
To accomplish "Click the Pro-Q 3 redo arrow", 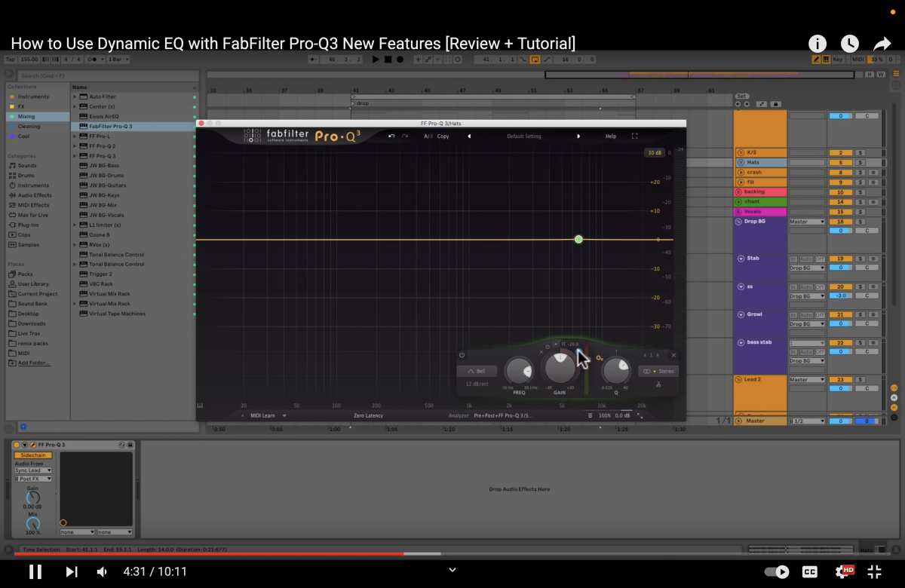I will point(405,136).
